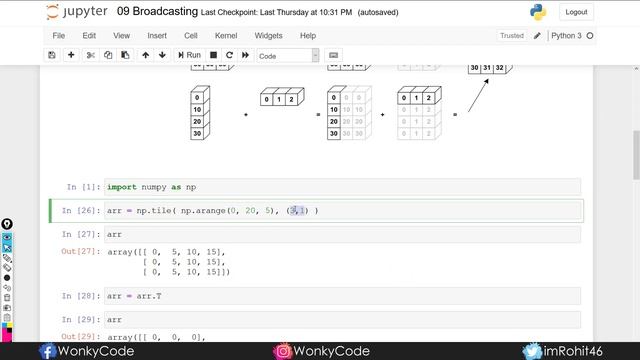Pick the yellow color swatch
Image resolution: width=640 pixels, height=360 pixels.
(x=10, y=326)
